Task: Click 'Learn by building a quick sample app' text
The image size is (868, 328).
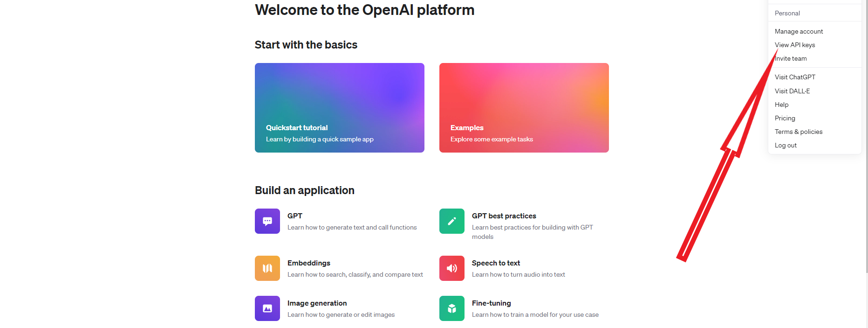Action: point(320,139)
